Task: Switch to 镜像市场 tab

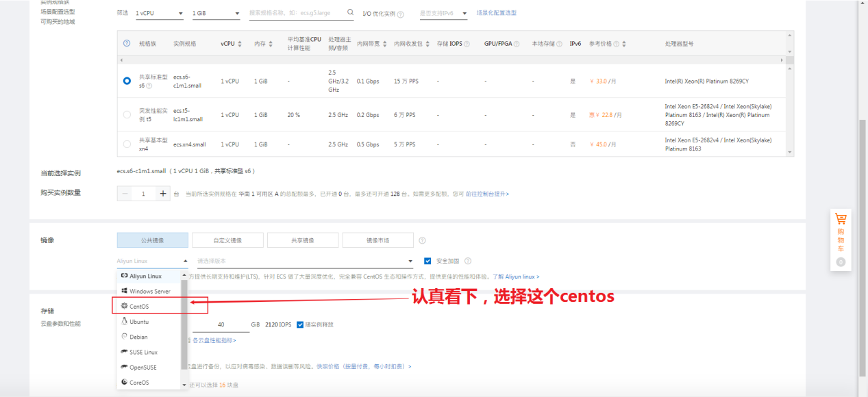Action: click(378, 240)
